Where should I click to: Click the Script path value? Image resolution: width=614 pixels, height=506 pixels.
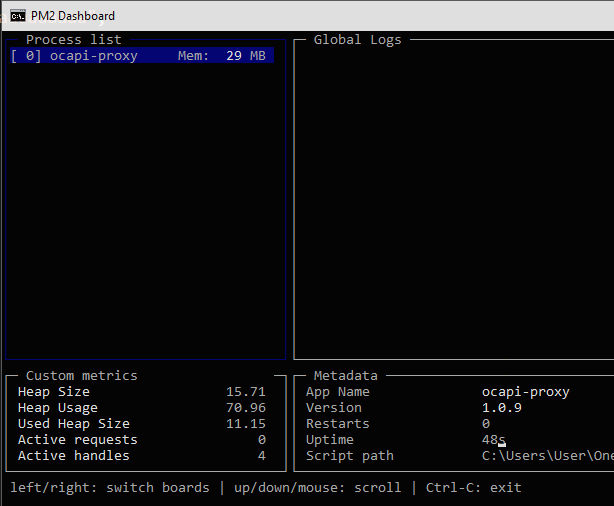[546, 456]
